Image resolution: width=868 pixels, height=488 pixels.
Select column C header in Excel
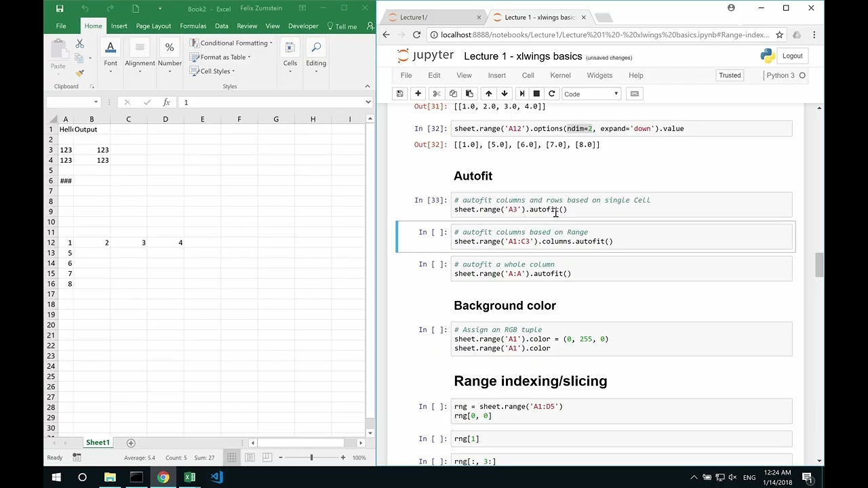[x=128, y=119]
